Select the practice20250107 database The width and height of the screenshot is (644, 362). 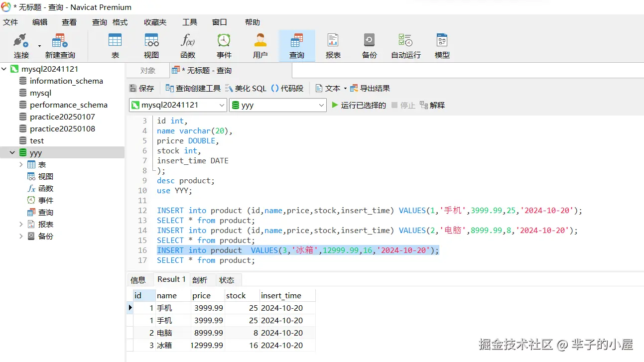[62, 117]
